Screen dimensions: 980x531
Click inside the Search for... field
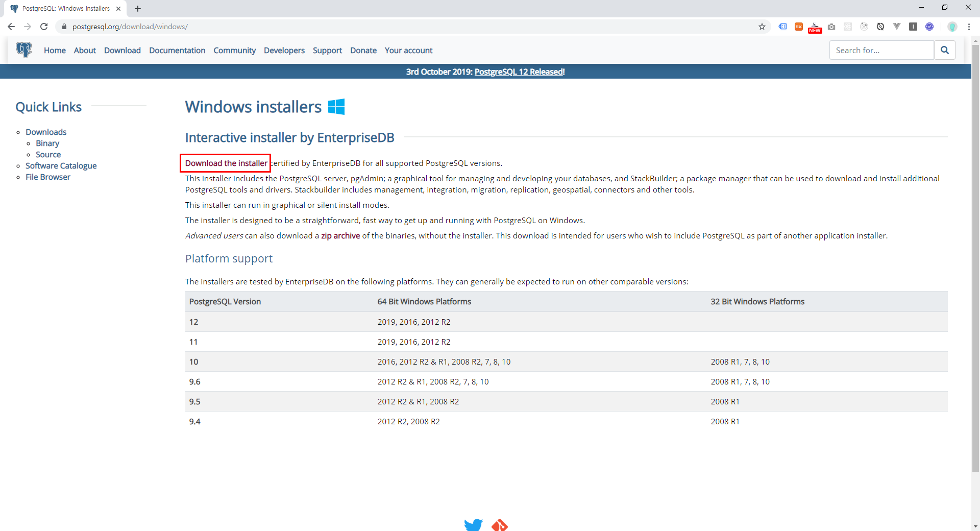[881, 50]
